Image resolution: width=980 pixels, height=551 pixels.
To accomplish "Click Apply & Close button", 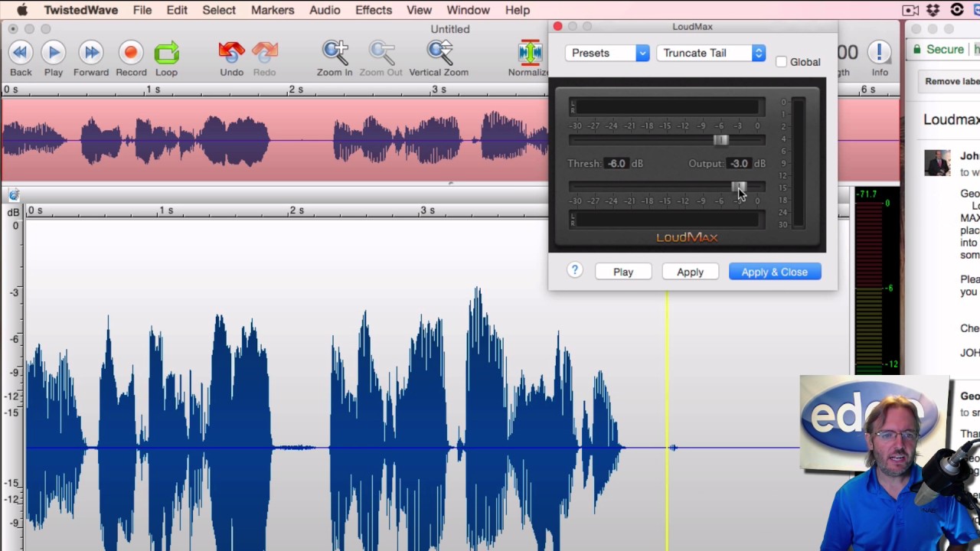I will (x=774, y=272).
